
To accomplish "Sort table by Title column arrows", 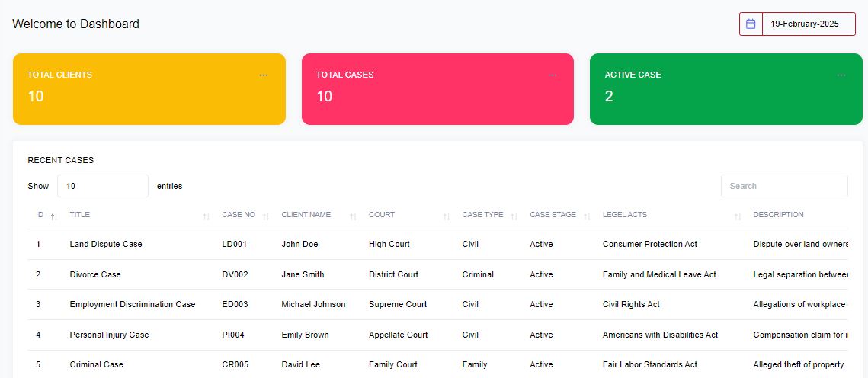I will [x=207, y=216].
